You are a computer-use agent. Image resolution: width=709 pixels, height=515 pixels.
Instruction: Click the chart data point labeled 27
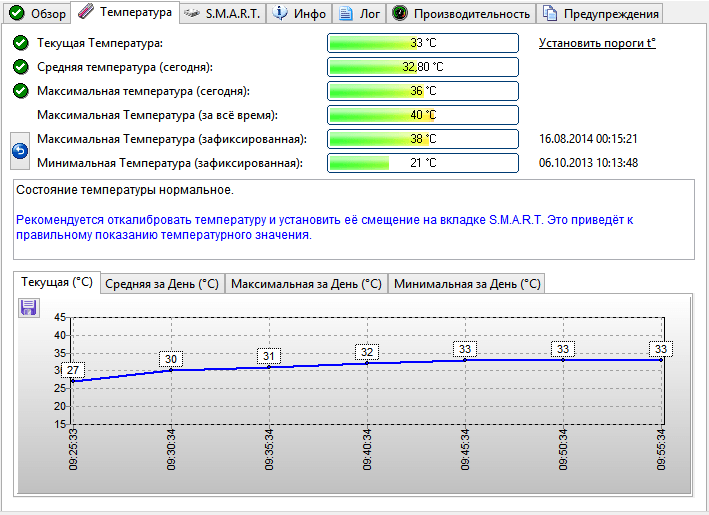(73, 381)
